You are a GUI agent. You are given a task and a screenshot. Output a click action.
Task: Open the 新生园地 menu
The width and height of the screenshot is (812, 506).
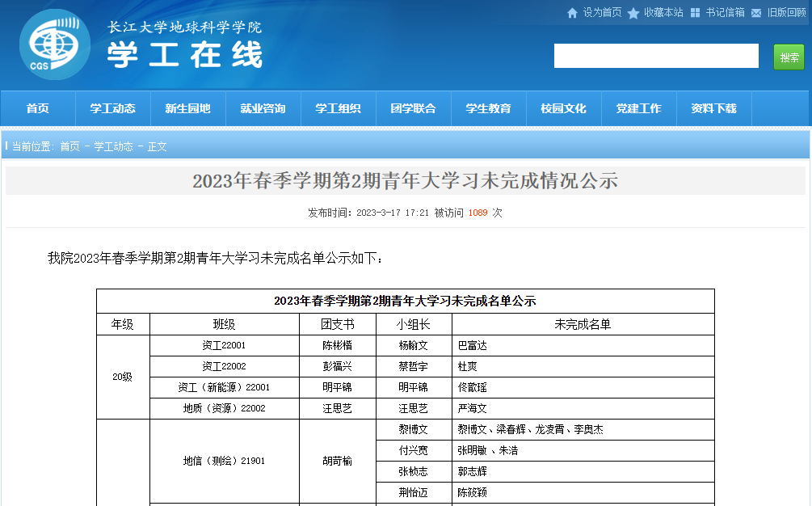tap(187, 108)
